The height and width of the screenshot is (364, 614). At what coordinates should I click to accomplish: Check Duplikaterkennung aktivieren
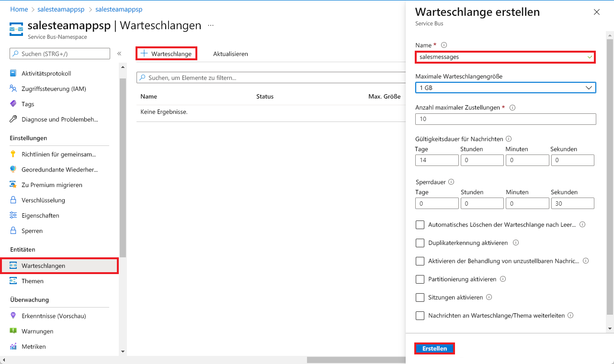[x=420, y=243]
